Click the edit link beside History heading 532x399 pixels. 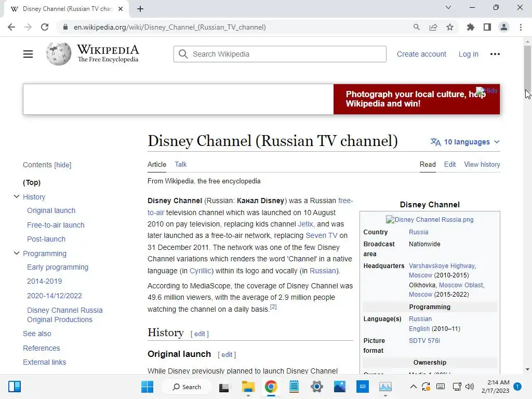point(199,334)
